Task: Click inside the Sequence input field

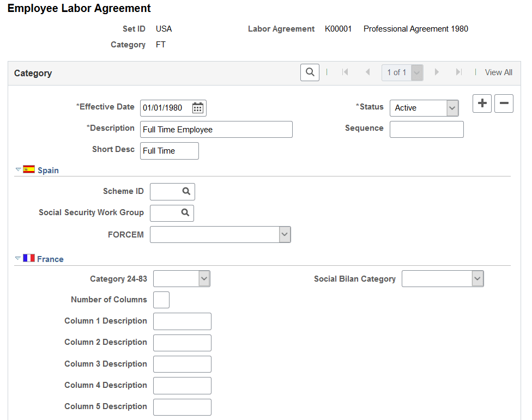Action: pyautogui.click(x=426, y=129)
